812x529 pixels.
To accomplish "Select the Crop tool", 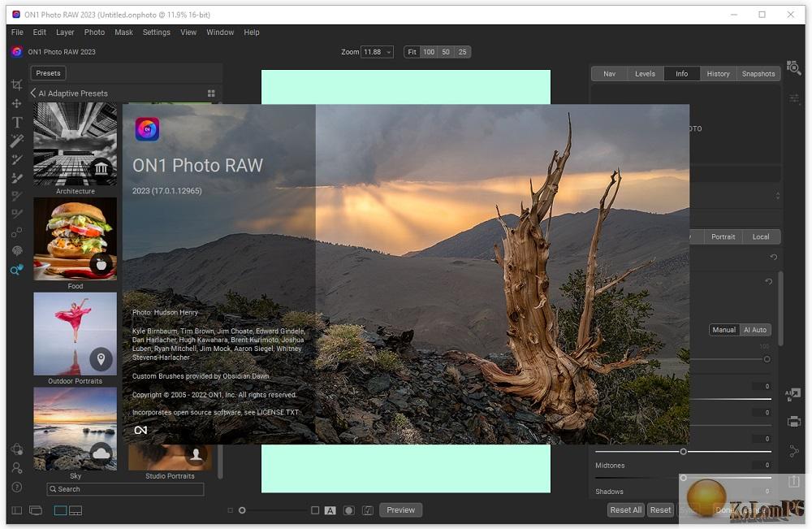I will [16, 85].
